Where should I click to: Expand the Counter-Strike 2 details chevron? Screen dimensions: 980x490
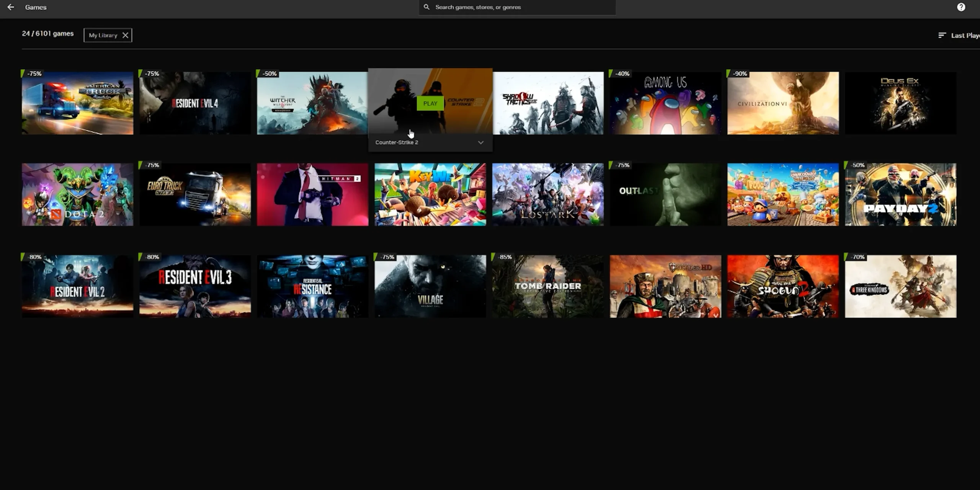click(x=480, y=142)
